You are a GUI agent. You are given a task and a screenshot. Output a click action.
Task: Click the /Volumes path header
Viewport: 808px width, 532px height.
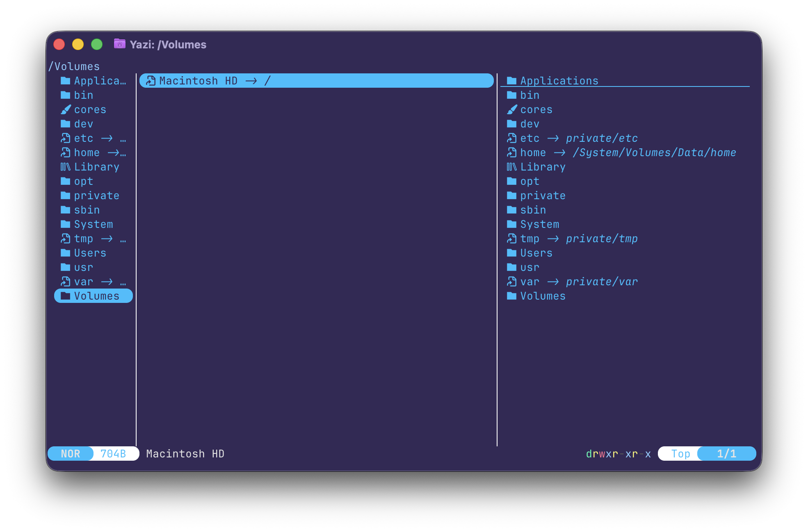point(74,66)
